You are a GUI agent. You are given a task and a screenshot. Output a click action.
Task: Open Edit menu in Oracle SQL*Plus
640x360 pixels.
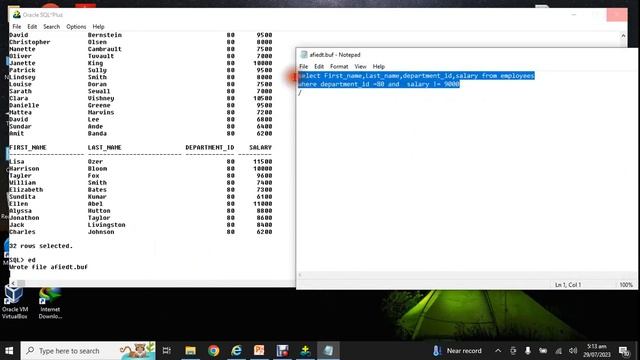click(x=32, y=27)
